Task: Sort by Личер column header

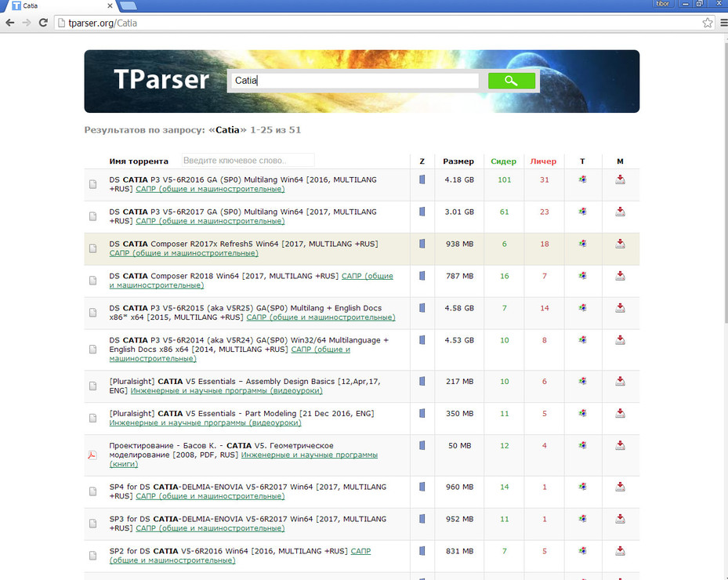Action: [x=543, y=161]
